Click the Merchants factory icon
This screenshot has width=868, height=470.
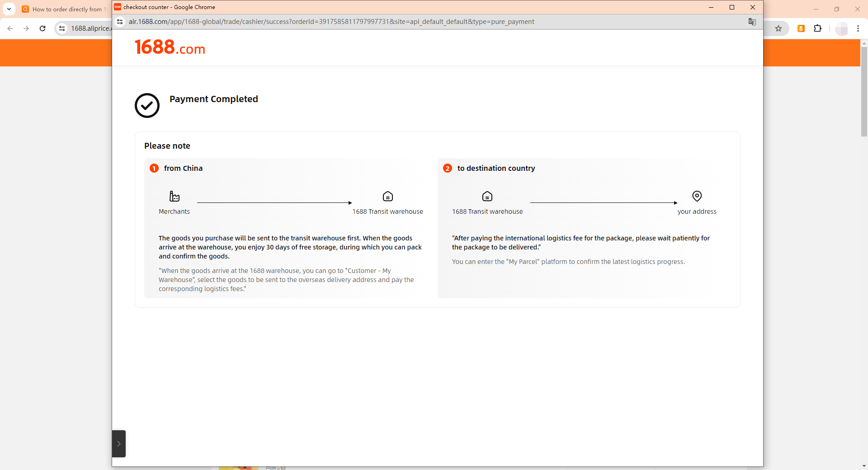pyautogui.click(x=174, y=196)
